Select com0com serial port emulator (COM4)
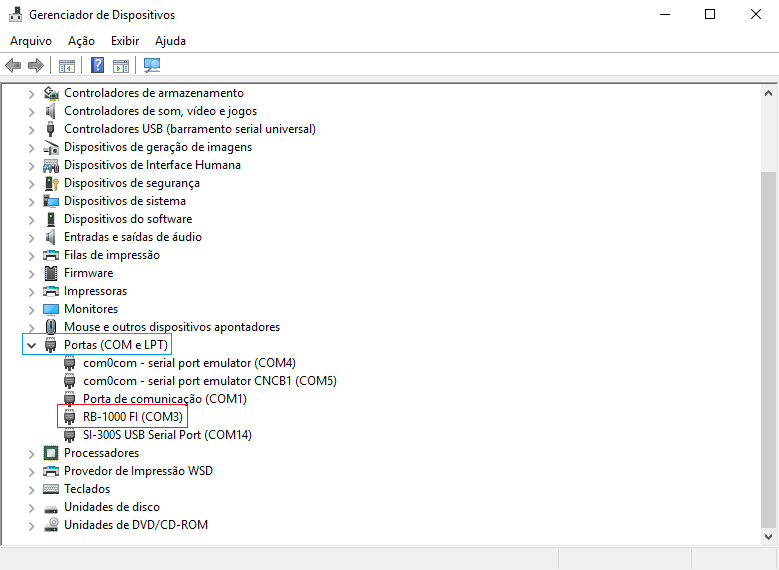This screenshot has width=779, height=570. [189, 363]
